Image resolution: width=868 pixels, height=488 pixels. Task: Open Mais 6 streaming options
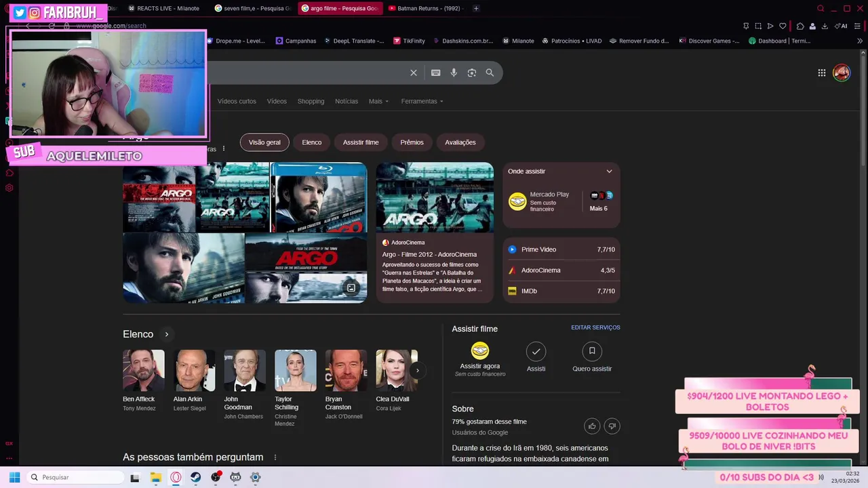(x=598, y=201)
